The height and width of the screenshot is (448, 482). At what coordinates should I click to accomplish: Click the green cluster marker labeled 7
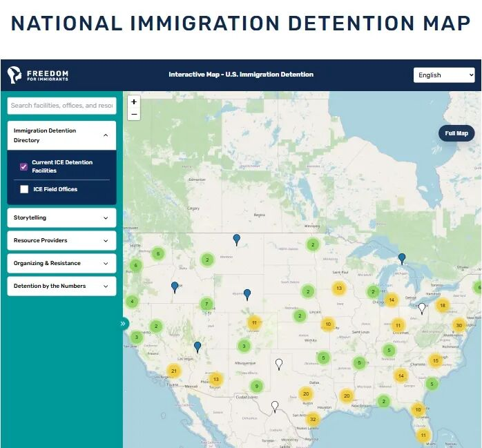coord(206,304)
